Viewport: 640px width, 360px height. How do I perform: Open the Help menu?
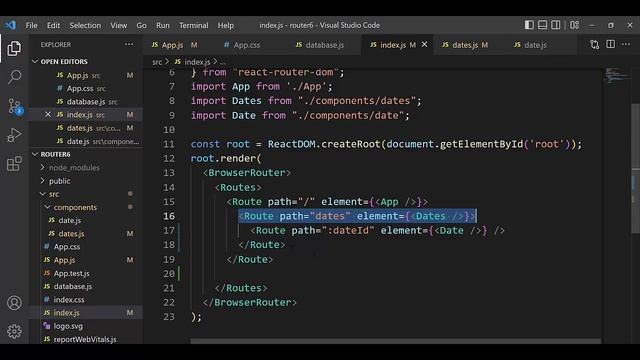point(226,25)
